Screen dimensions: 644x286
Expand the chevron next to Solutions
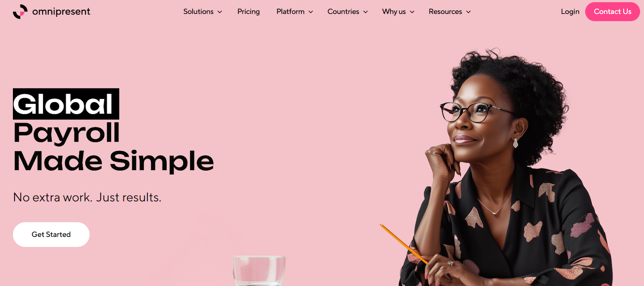point(220,12)
